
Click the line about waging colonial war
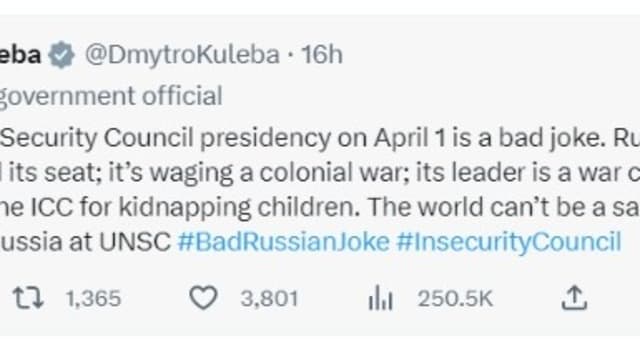(320, 172)
